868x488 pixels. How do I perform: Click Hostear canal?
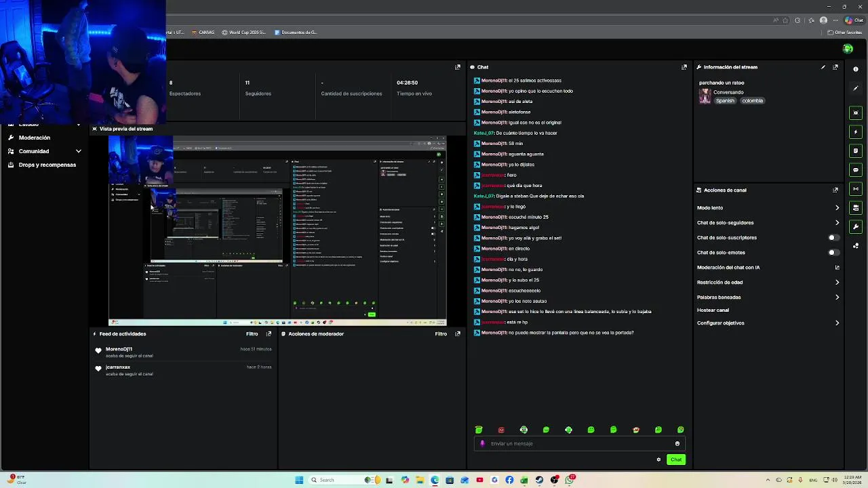pyautogui.click(x=713, y=310)
